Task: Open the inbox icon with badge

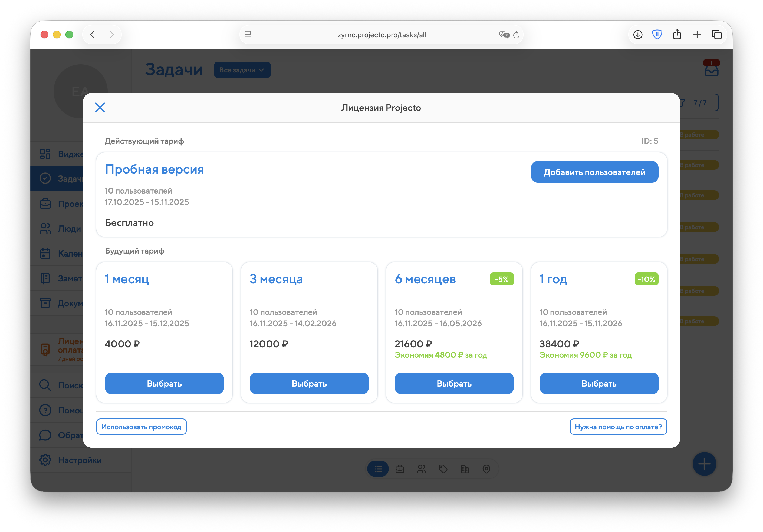Action: [x=711, y=70]
